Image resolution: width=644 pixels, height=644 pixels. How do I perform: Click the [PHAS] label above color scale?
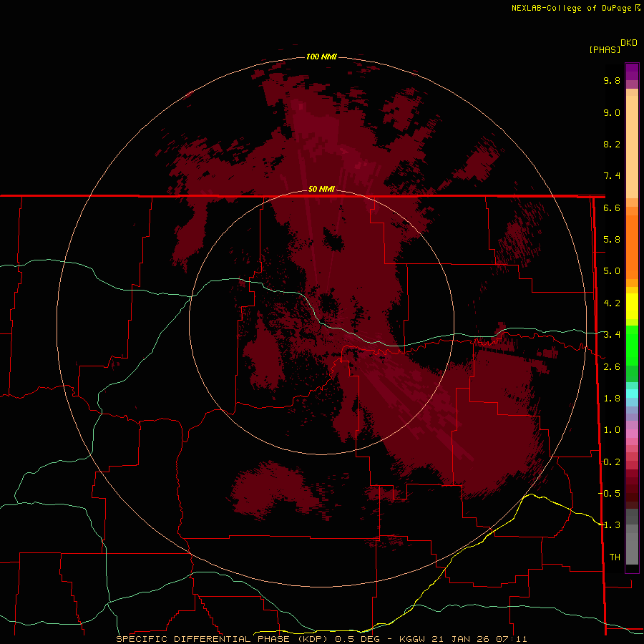click(605, 50)
